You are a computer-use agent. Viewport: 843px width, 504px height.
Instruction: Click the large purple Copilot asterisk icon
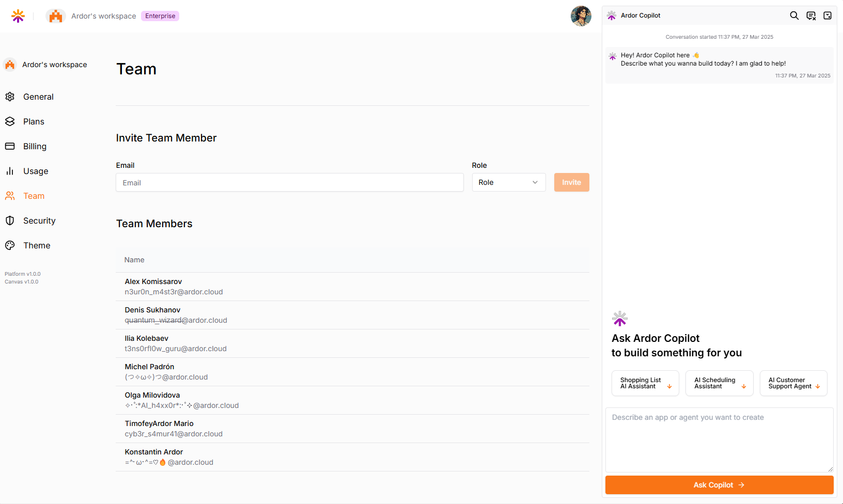620,319
